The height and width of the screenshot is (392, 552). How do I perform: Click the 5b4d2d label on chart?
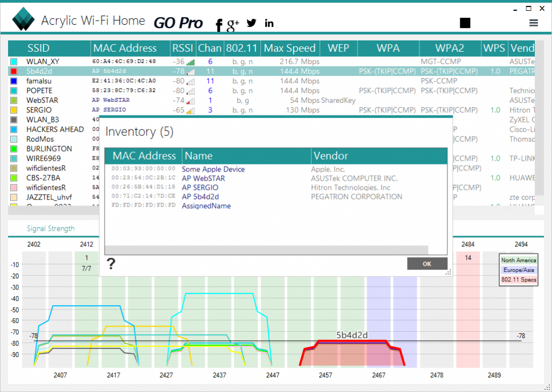[x=351, y=335]
